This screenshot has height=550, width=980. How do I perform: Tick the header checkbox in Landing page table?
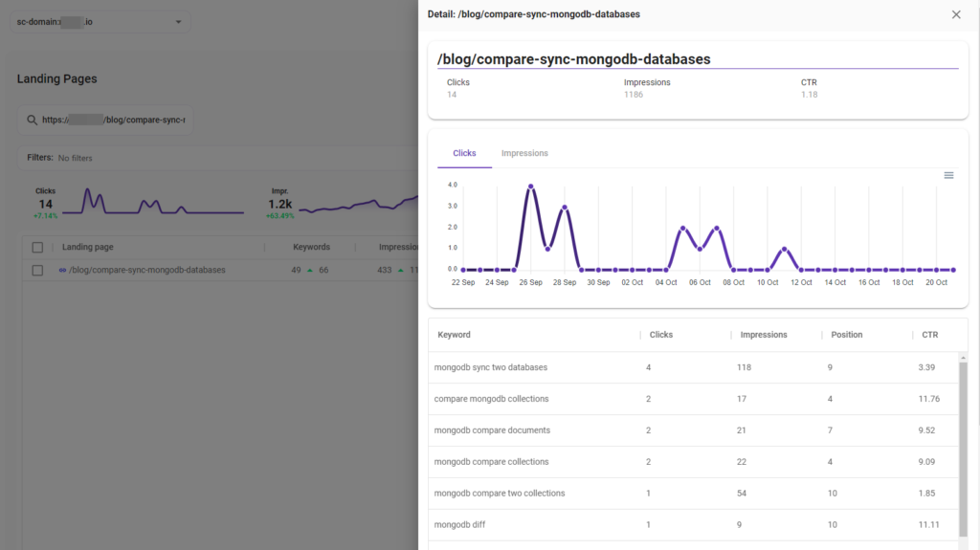[37, 248]
